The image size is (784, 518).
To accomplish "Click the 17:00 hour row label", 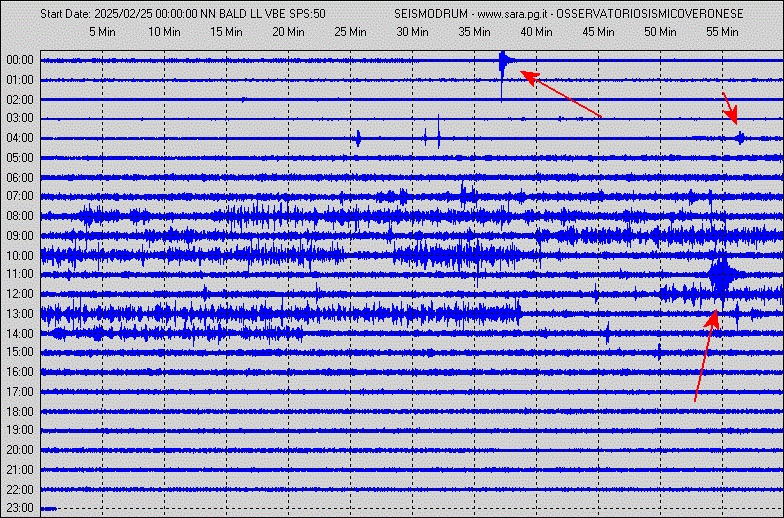I will tap(20, 392).
